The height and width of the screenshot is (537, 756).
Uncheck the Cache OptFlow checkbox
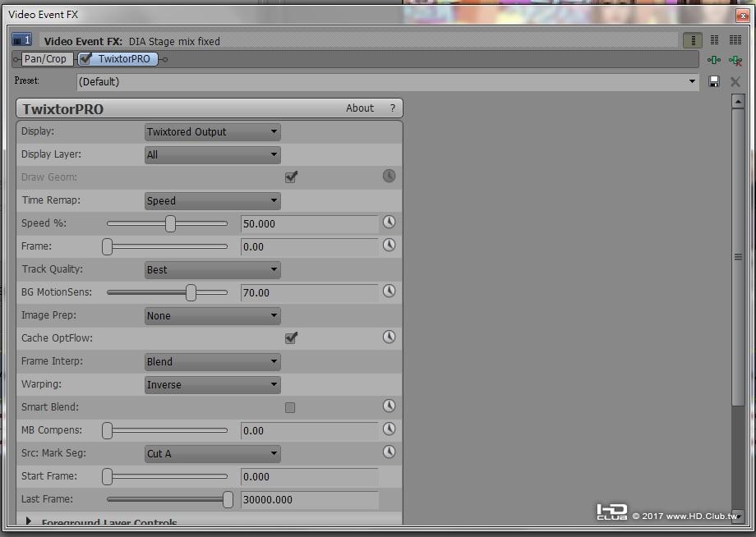pyautogui.click(x=291, y=337)
